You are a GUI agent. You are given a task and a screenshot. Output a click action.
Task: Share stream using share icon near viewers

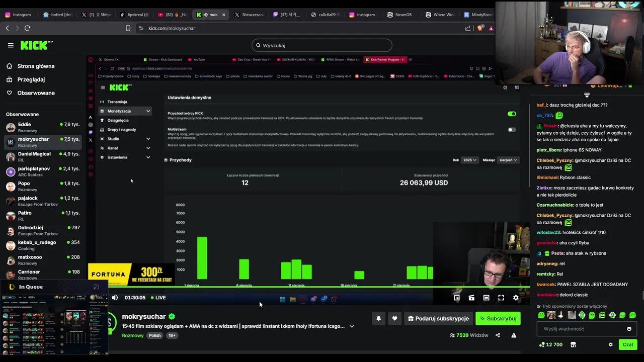498,335
